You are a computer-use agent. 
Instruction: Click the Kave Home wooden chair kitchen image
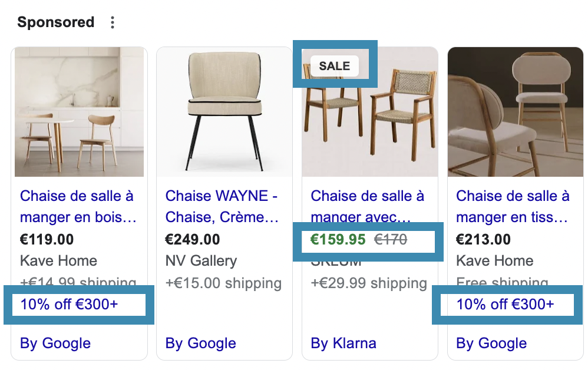click(x=79, y=112)
